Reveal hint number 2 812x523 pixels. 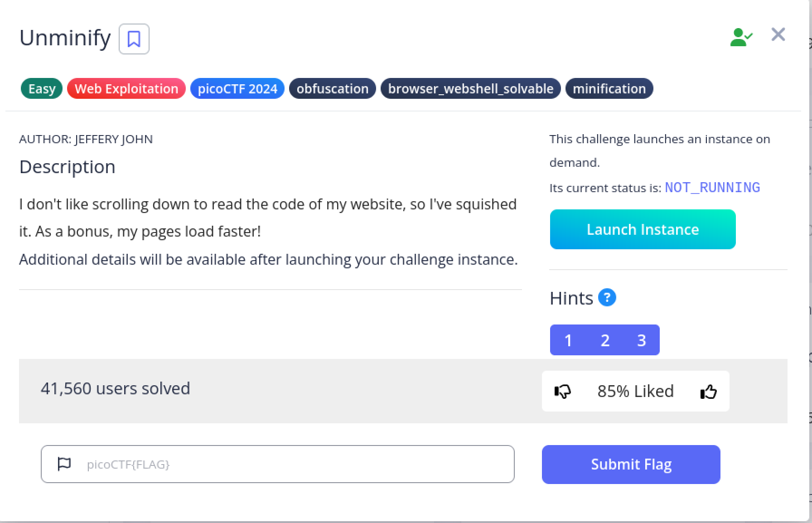[605, 340]
